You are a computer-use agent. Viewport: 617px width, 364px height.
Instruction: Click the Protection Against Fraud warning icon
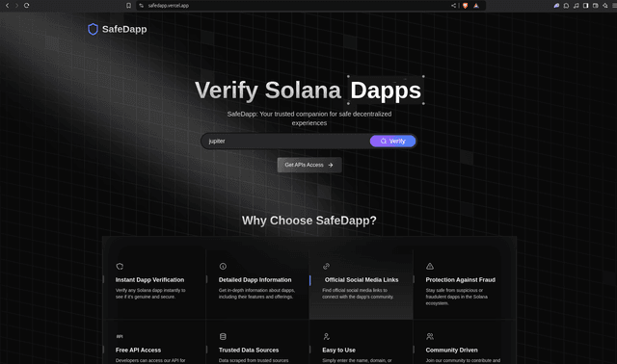(x=430, y=266)
